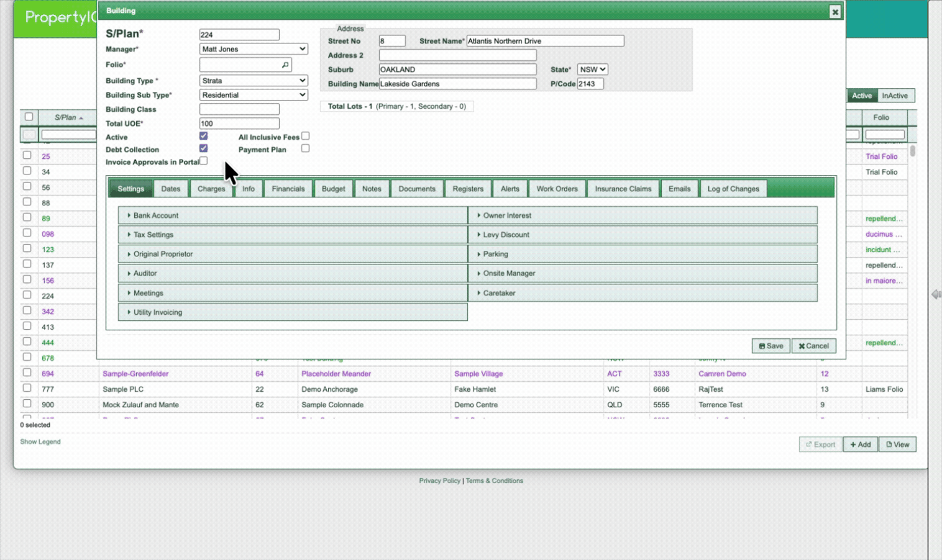Open the Financials tab
942x560 pixels.
(x=288, y=189)
